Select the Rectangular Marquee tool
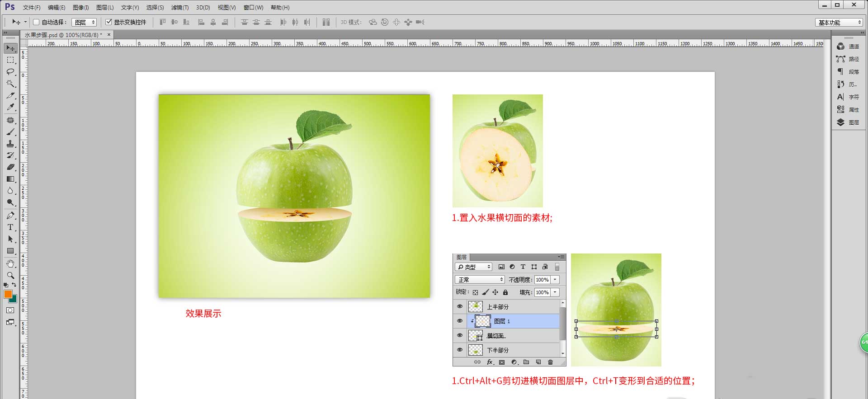 point(10,60)
